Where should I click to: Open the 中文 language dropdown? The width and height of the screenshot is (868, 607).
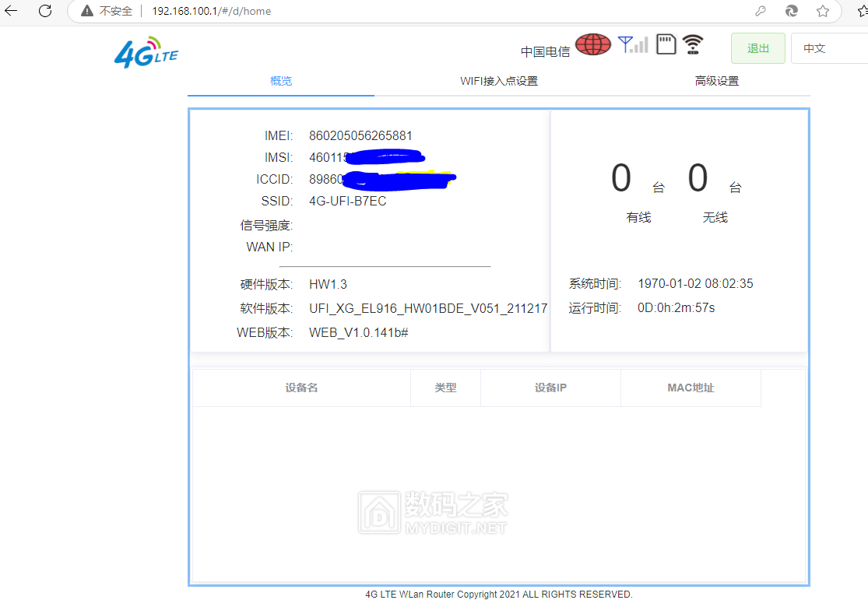[828, 48]
